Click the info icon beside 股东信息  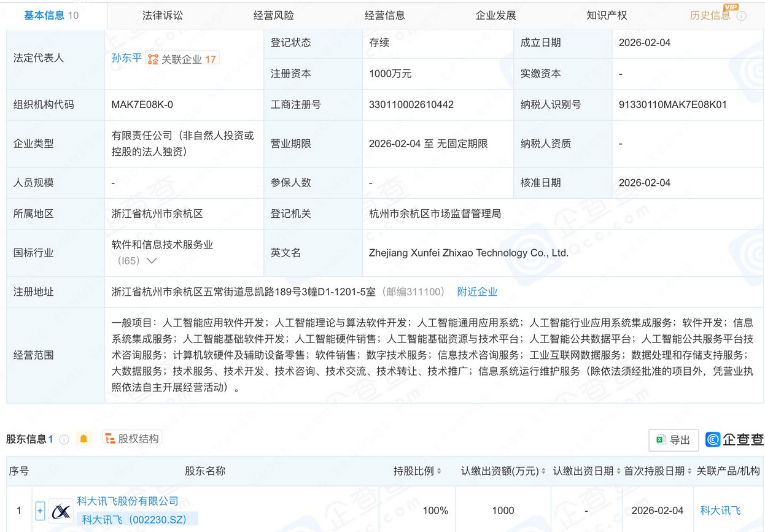coord(64,438)
